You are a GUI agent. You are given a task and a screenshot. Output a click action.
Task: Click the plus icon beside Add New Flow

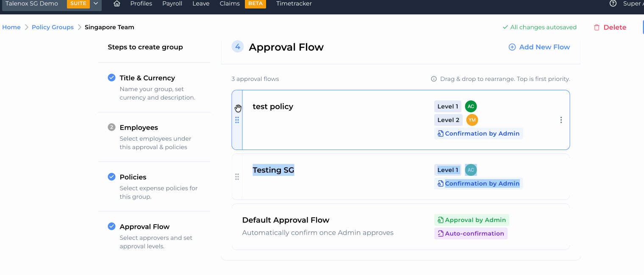(512, 47)
